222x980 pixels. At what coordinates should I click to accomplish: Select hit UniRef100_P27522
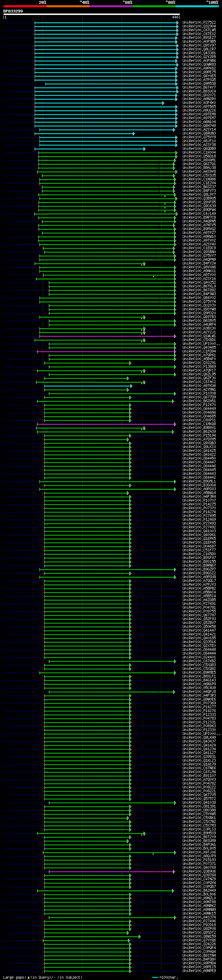click(x=199, y=23)
